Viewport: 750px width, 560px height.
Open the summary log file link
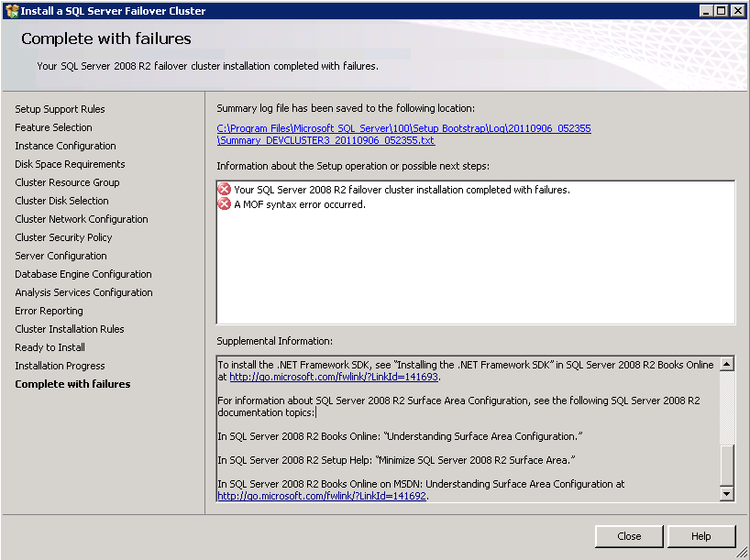point(403,135)
